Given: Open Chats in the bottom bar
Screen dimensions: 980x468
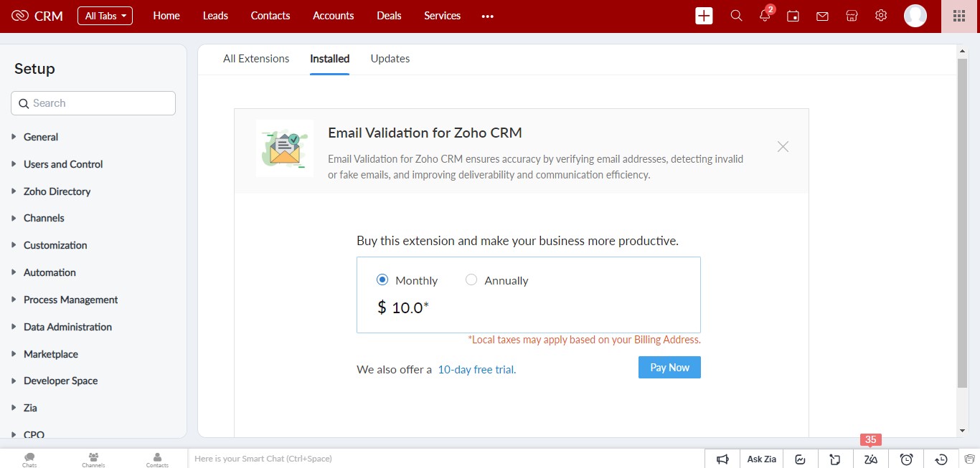Looking at the screenshot, I should pos(29,459).
